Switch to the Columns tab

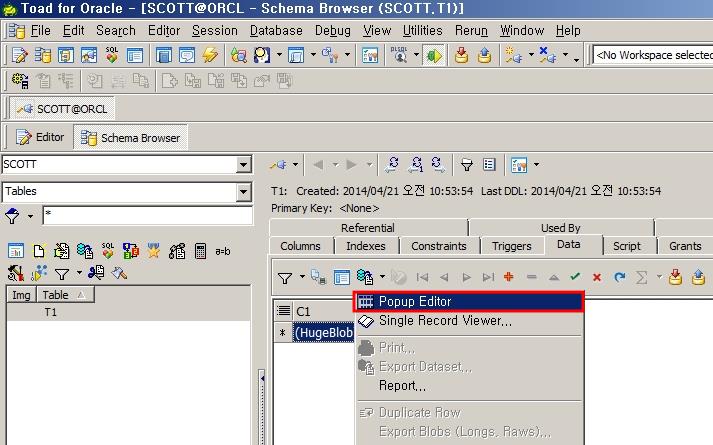300,246
